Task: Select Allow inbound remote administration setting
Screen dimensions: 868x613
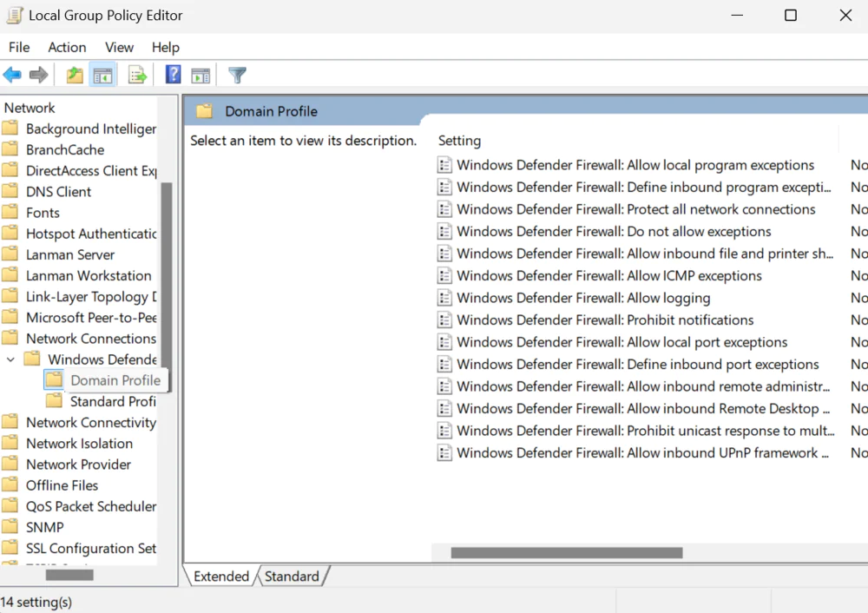Action: coord(643,386)
